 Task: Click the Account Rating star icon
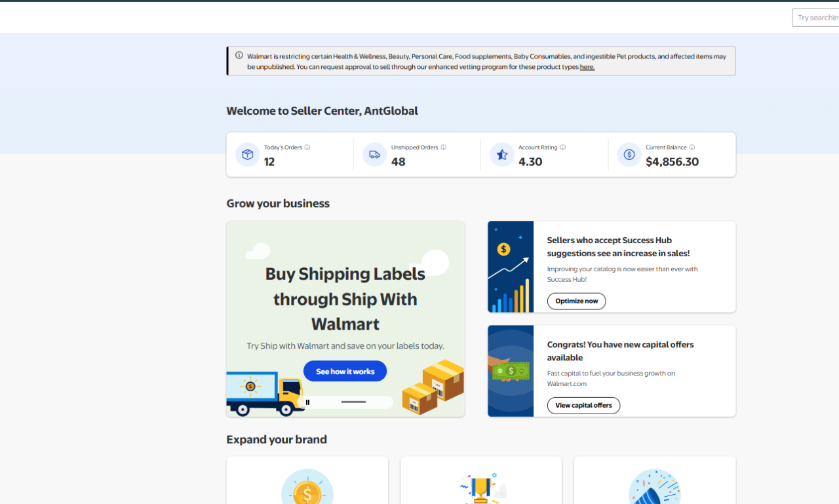502,155
